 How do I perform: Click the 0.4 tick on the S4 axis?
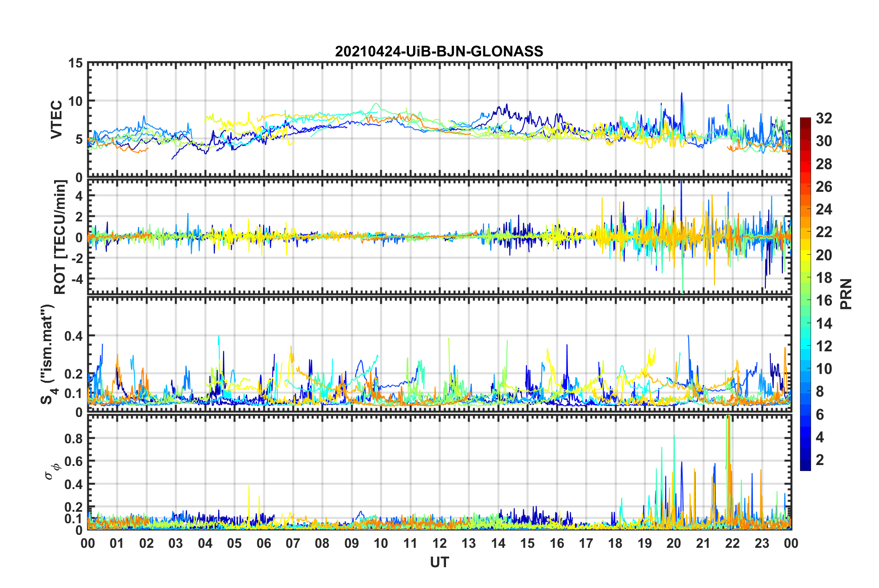[74, 336]
